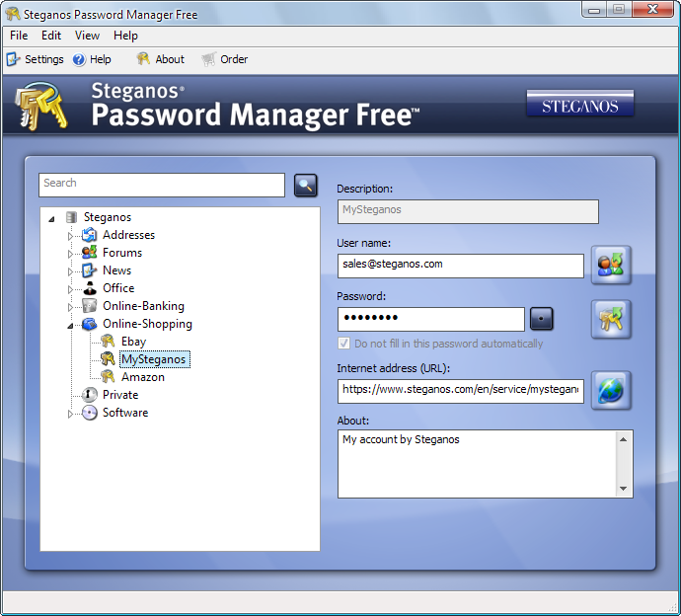Click the About box scroll down arrow
The height and width of the screenshot is (616, 681).
click(x=623, y=489)
